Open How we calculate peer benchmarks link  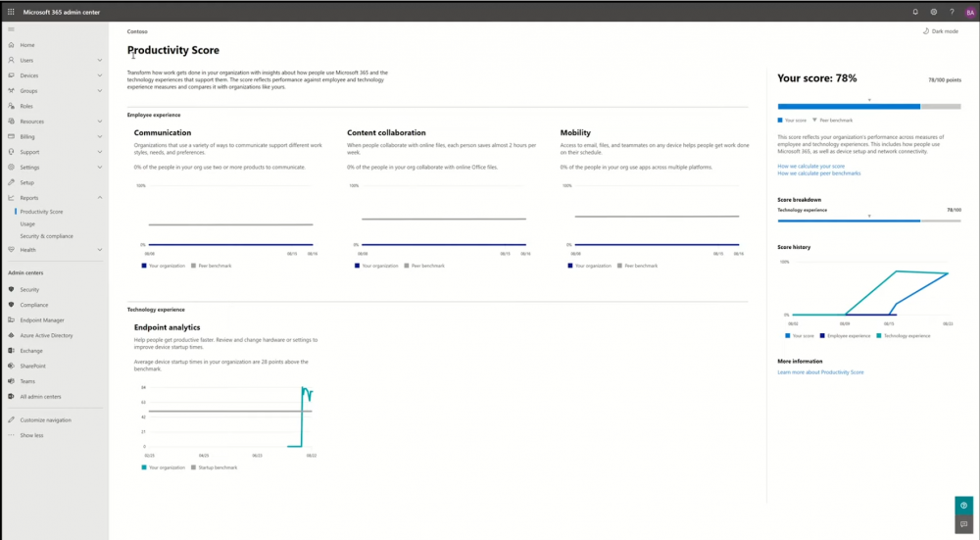pos(818,173)
